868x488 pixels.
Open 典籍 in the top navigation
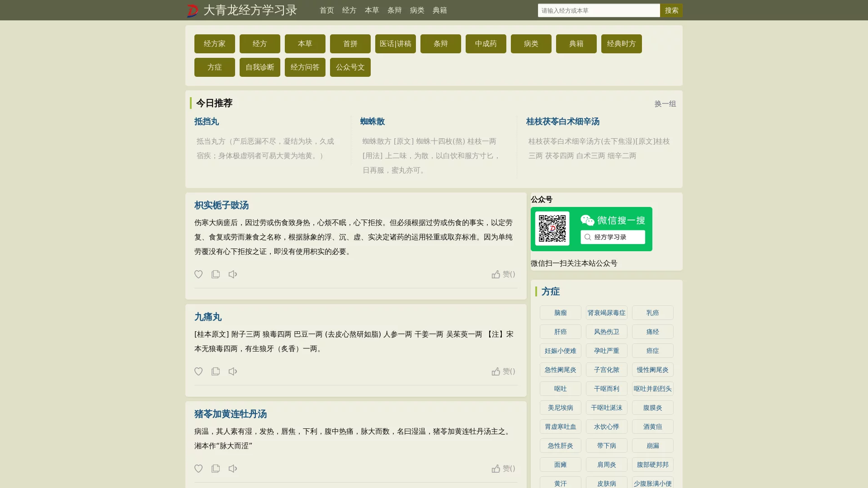440,10
